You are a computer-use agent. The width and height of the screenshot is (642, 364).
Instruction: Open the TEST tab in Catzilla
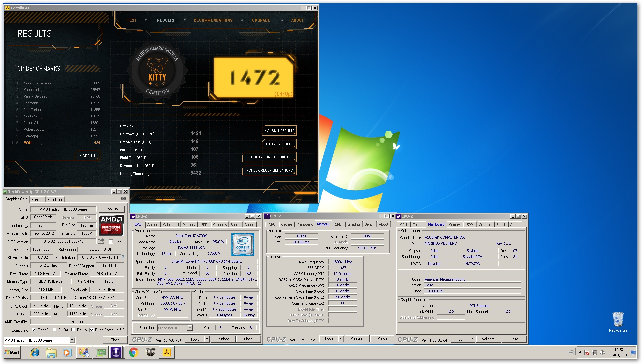click(x=132, y=20)
